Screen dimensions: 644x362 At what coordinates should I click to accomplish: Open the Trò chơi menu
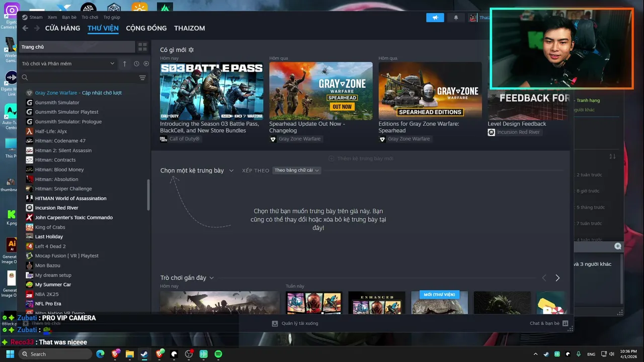click(x=90, y=17)
